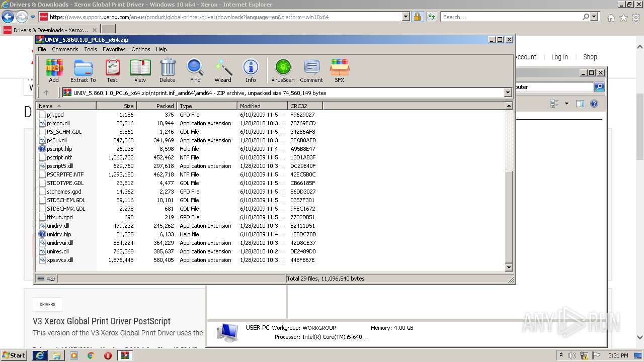
Task: Click the View file icon
Action: (x=140, y=71)
